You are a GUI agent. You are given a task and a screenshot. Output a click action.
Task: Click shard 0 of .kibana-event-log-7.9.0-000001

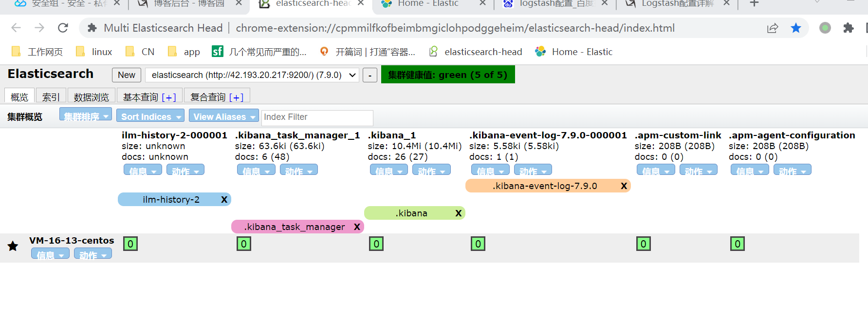tap(478, 244)
